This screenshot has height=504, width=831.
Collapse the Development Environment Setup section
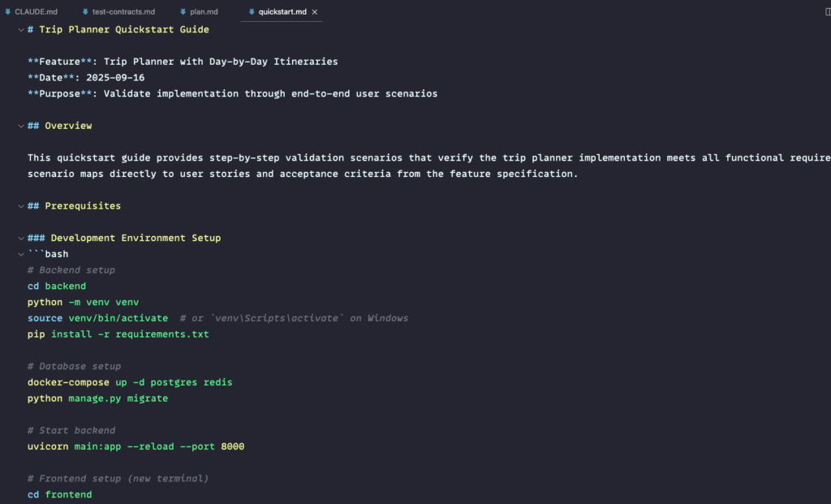[21, 239]
